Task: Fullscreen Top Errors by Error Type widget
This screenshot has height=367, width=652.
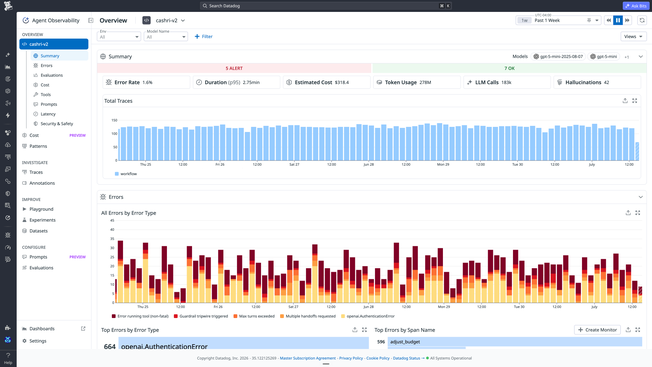Action: pyautogui.click(x=364, y=330)
